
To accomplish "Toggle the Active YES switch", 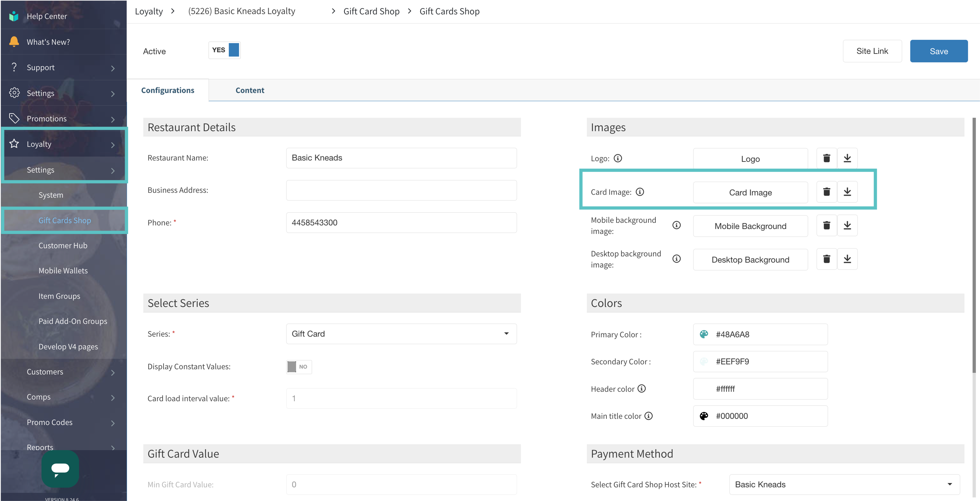I will pyautogui.click(x=224, y=50).
